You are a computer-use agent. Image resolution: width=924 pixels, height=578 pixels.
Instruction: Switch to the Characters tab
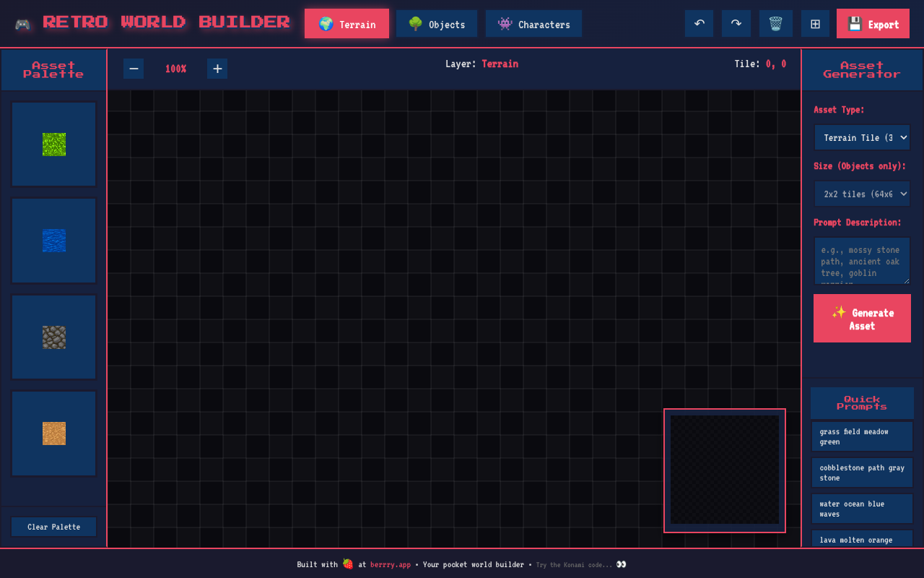(533, 24)
